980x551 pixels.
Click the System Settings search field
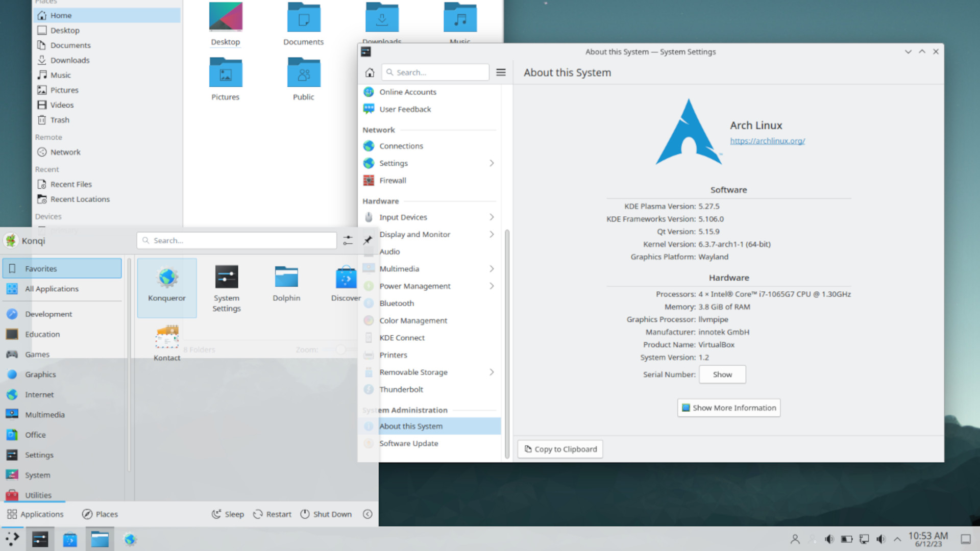pyautogui.click(x=435, y=72)
